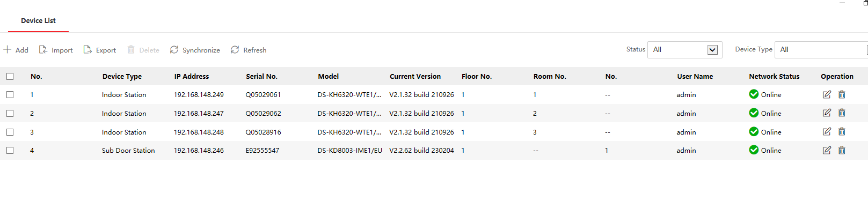Open the Device Type filter dropdown
The width and height of the screenshot is (868, 208).
pos(821,50)
